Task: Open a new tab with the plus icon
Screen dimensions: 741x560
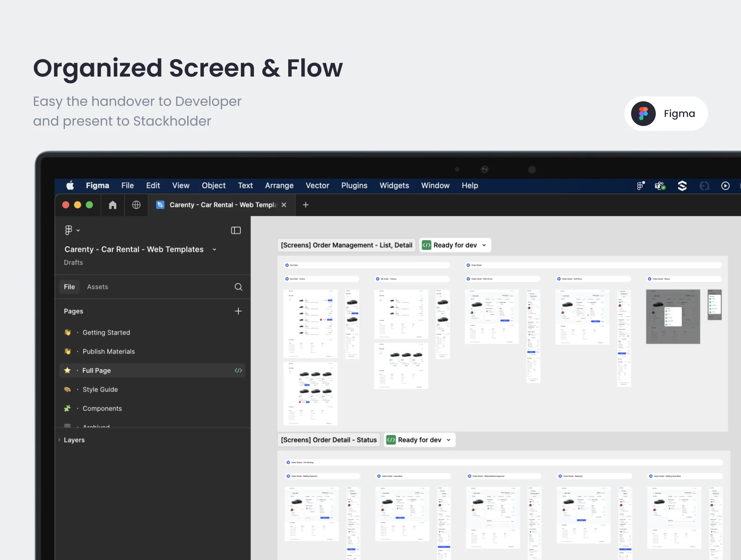Action: pyautogui.click(x=305, y=205)
